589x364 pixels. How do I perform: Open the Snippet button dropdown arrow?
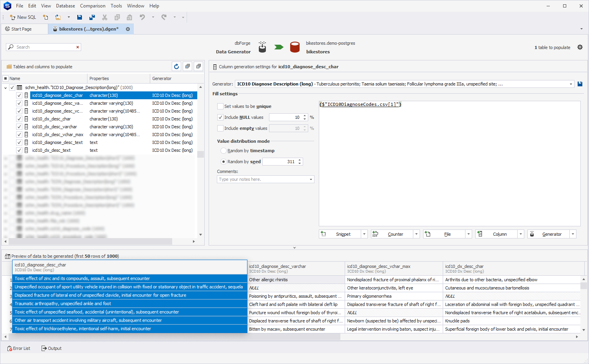click(x=364, y=234)
